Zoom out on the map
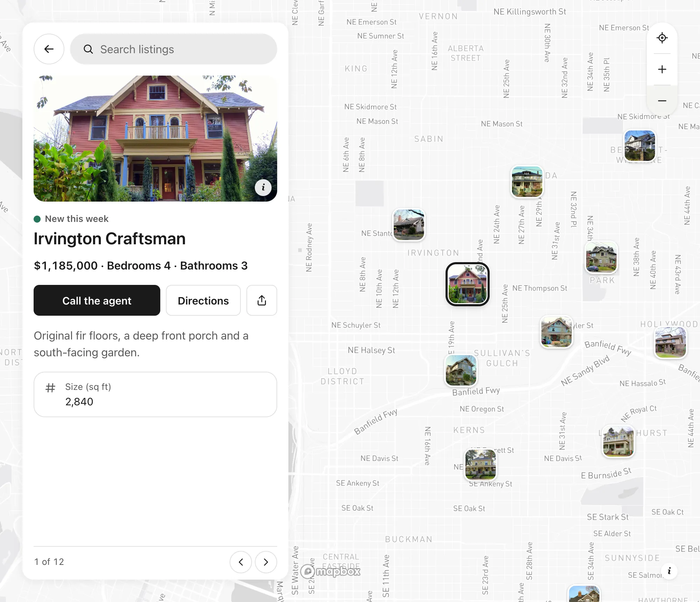The image size is (700, 602). pos(662,101)
